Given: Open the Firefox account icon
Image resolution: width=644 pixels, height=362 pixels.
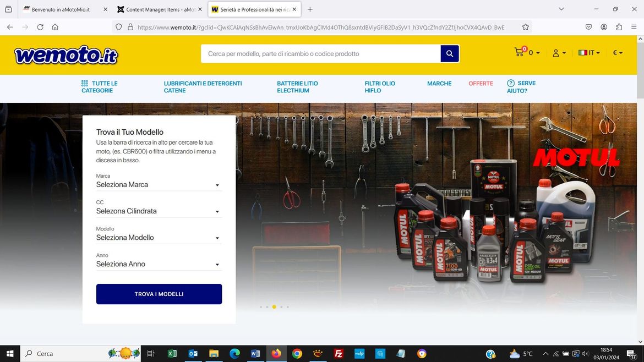Looking at the screenshot, I should point(604,27).
